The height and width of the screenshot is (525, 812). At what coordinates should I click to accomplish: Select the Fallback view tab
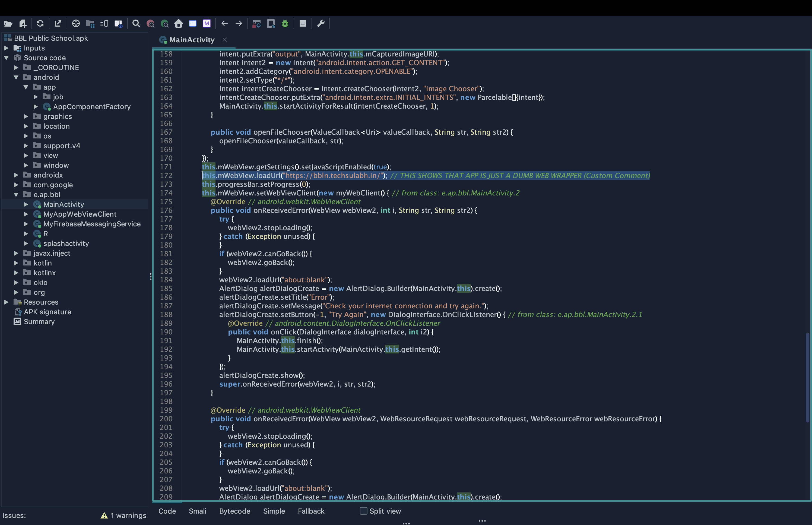pos(311,511)
